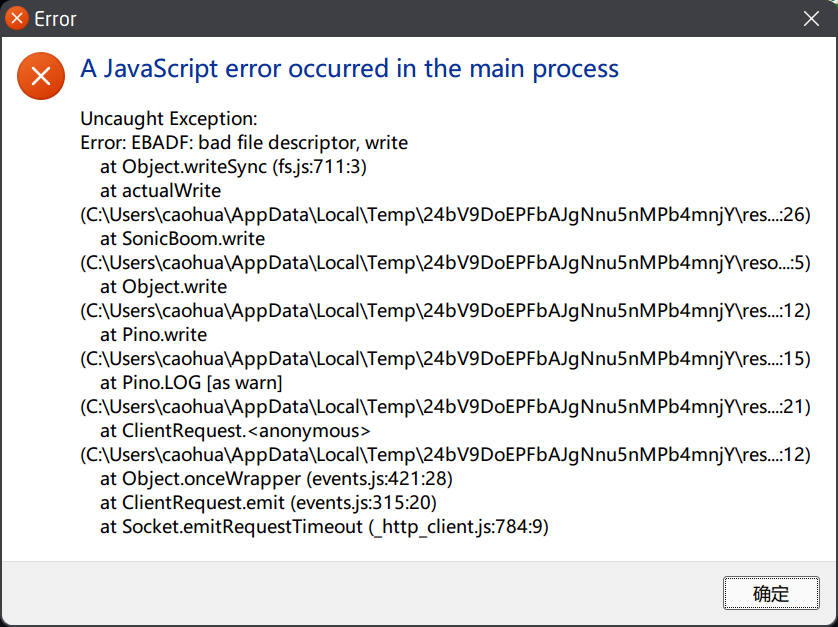Click the 'EBADF: bad file descriptor' error line

pyautogui.click(x=244, y=142)
